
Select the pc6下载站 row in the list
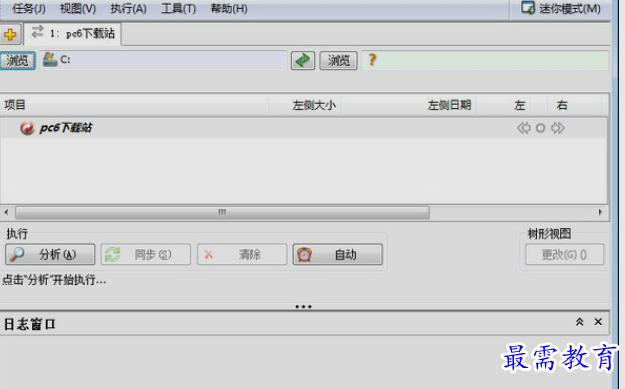[304, 128]
